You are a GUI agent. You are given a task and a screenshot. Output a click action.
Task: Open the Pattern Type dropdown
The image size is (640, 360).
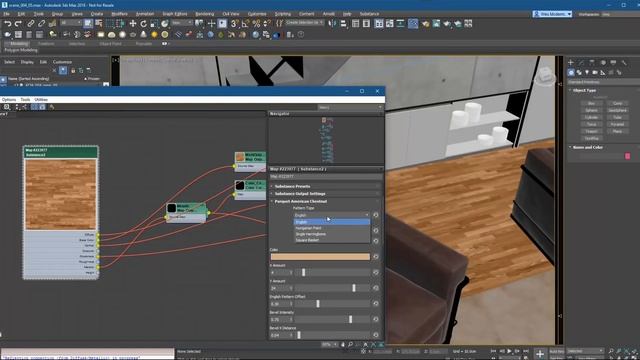pos(331,215)
